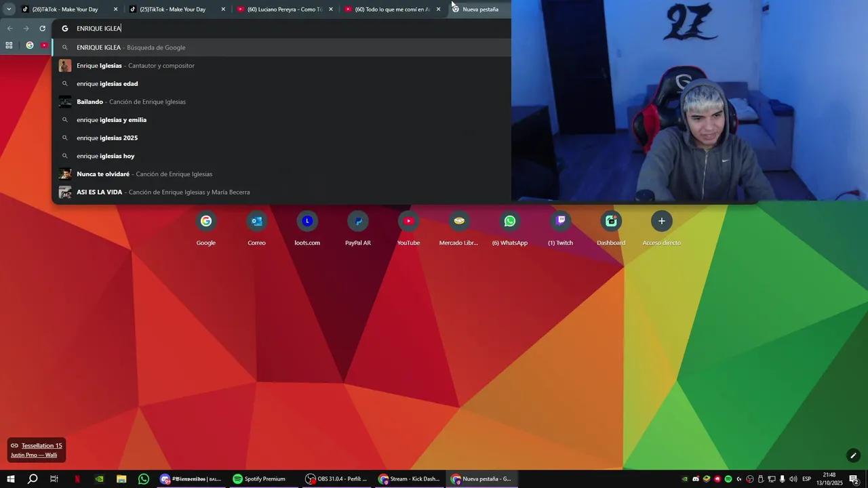Open the Tessellation 15 theme link
Screen dimensions: 868x488
41,445
